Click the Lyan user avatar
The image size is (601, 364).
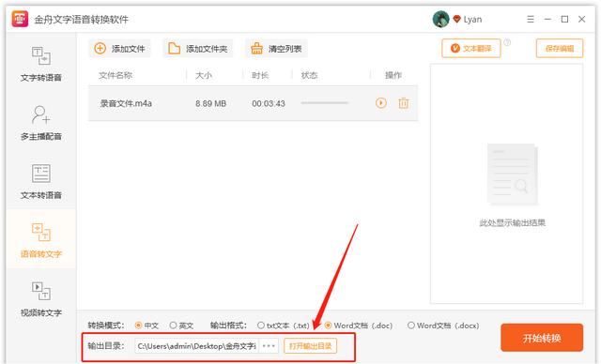coord(440,19)
